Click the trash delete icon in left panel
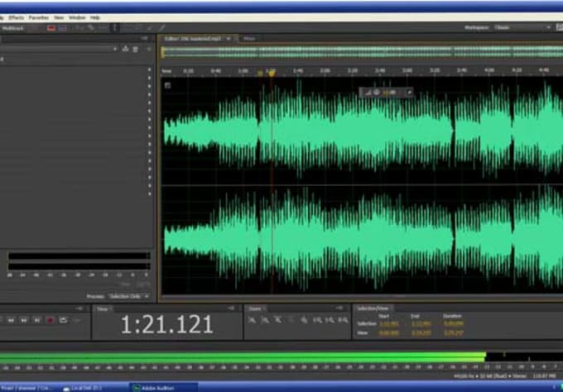This screenshot has width=563, height=392. pos(135,50)
